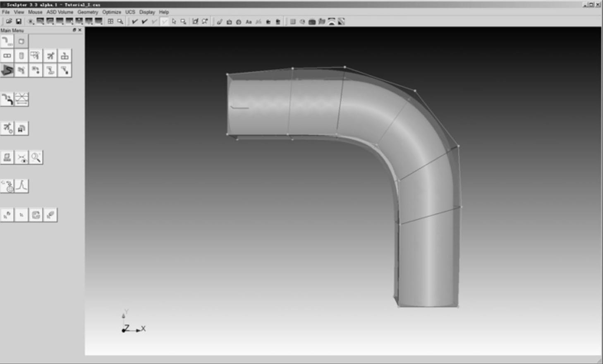Click the open file folder icon in toolbar
This screenshot has width=603, height=364.
click(9, 22)
